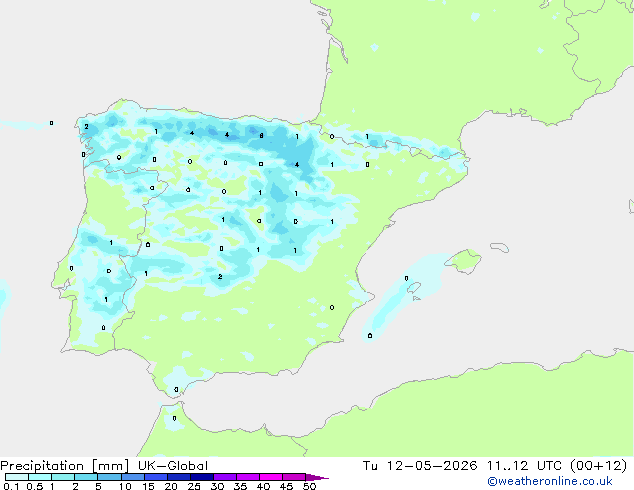Click the 0.1–0.5 mm palest legend swatch
The image size is (634, 490).
[17, 477]
